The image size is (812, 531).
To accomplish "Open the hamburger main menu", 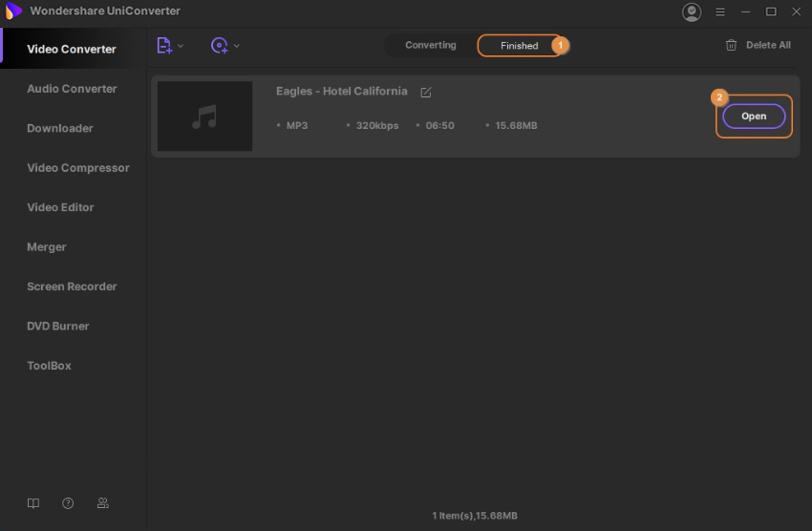I will pyautogui.click(x=720, y=11).
